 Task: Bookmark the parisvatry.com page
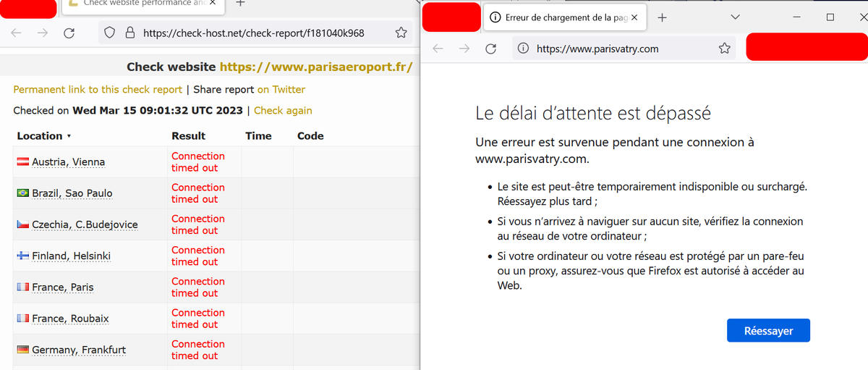tap(724, 49)
